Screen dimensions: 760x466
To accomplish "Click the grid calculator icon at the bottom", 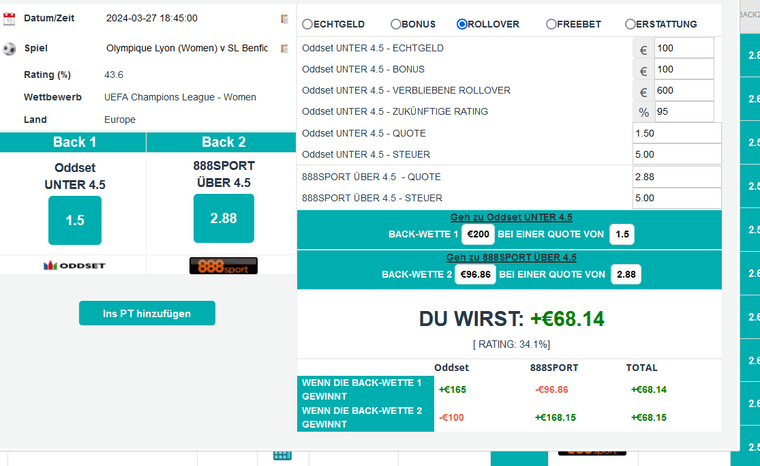I will tap(282, 455).
